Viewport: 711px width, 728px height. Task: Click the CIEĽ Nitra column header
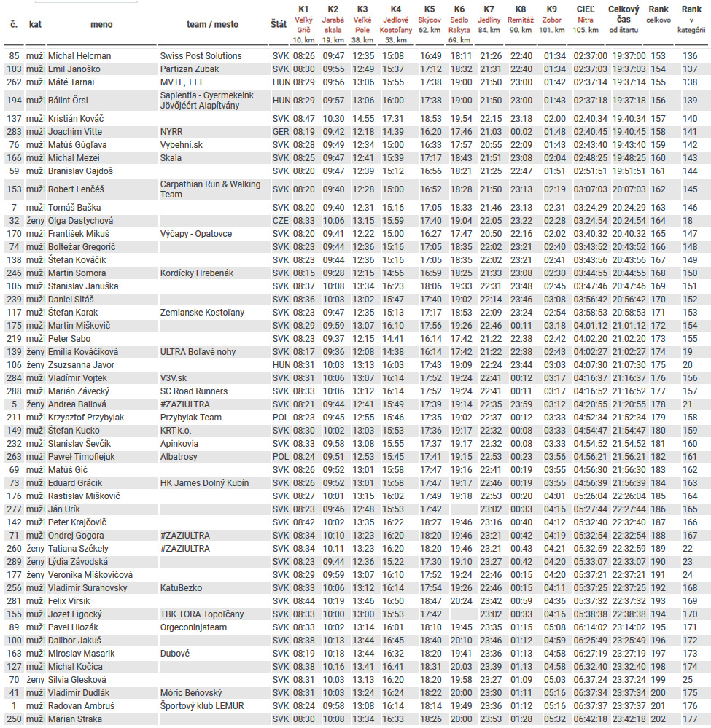coord(585,24)
